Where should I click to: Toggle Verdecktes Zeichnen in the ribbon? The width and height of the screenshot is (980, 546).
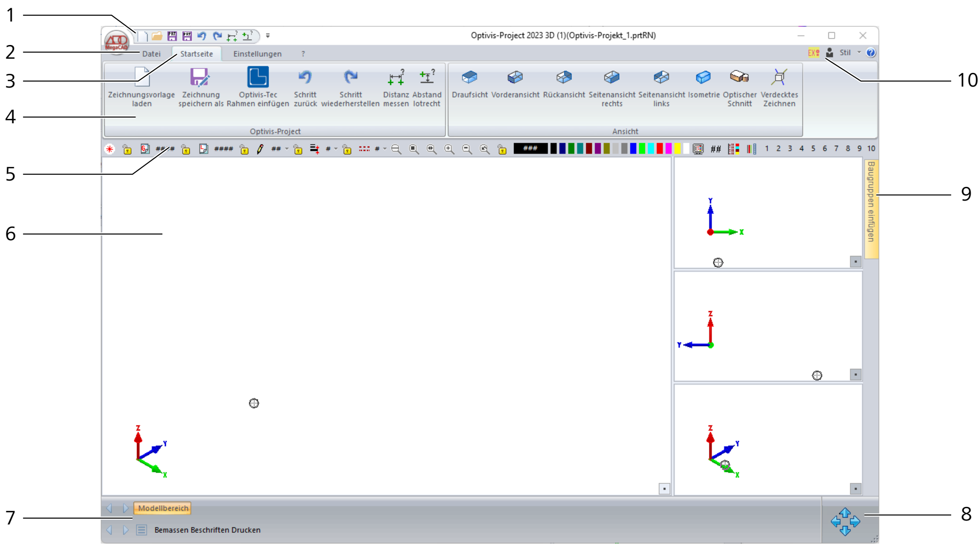click(x=779, y=87)
